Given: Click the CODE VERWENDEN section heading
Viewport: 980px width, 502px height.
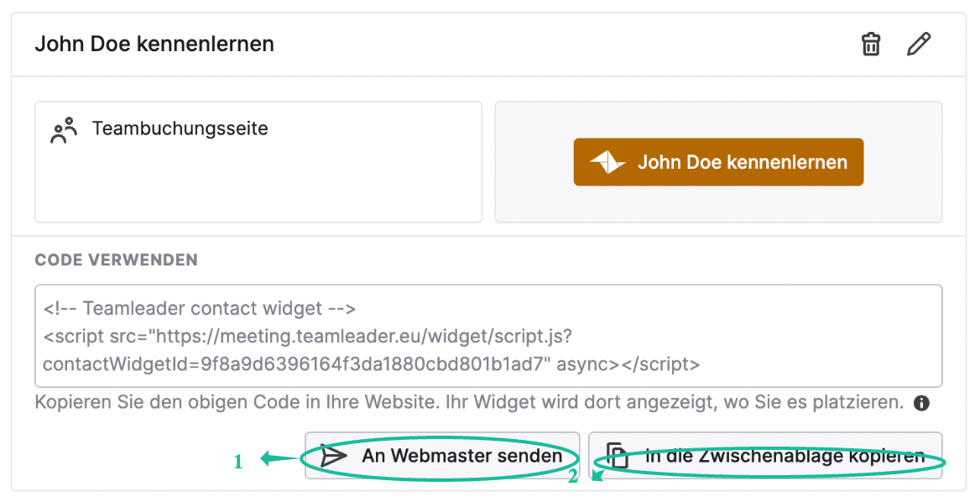Looking at the screenshot, I should [117, 260].
